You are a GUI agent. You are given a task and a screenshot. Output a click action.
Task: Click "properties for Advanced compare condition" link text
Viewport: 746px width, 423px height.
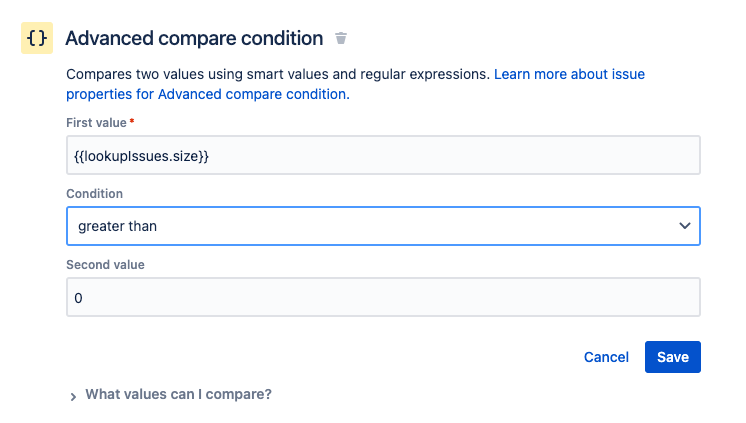206,94
